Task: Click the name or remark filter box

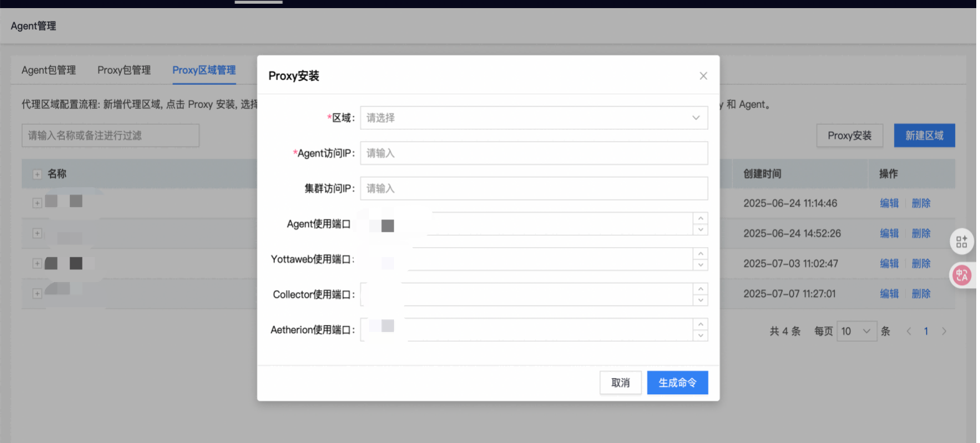Action: (x=110, y=135)
